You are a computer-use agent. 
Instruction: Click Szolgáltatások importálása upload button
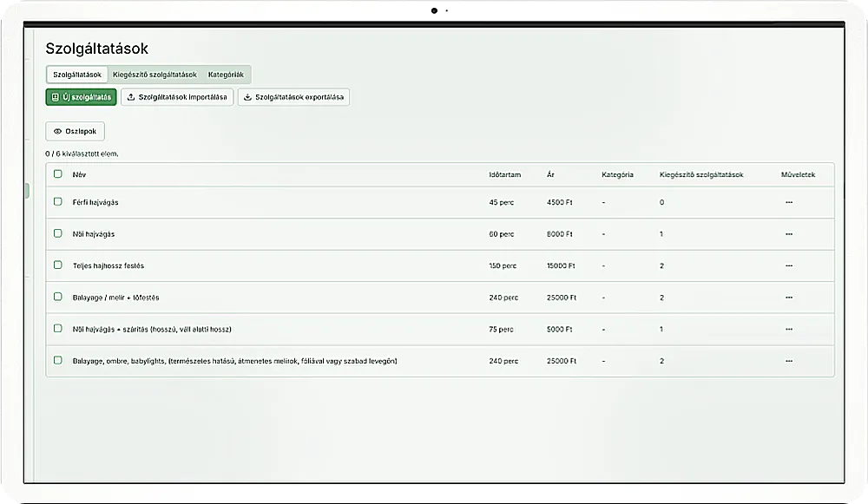[x=177, y=97]
